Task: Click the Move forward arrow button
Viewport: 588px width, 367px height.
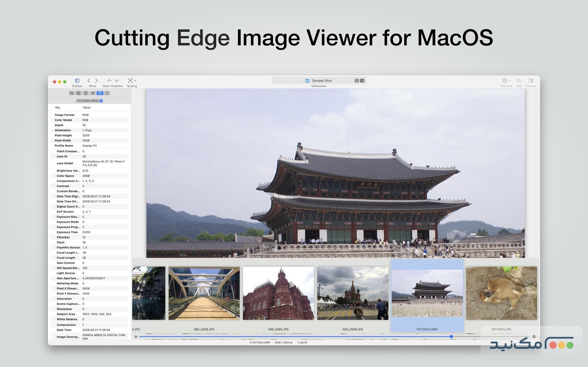Action: pyautogui.click(x=96, y=81)
